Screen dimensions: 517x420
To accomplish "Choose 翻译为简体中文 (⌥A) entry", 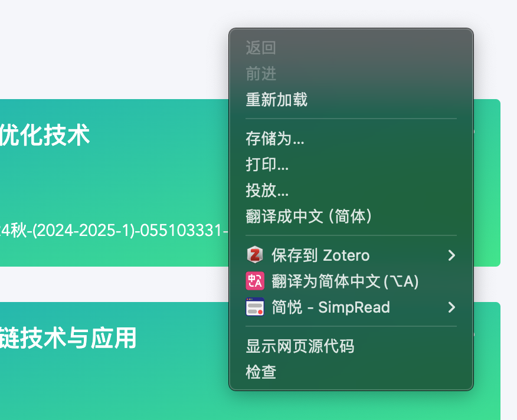I will tap(351, 281).
